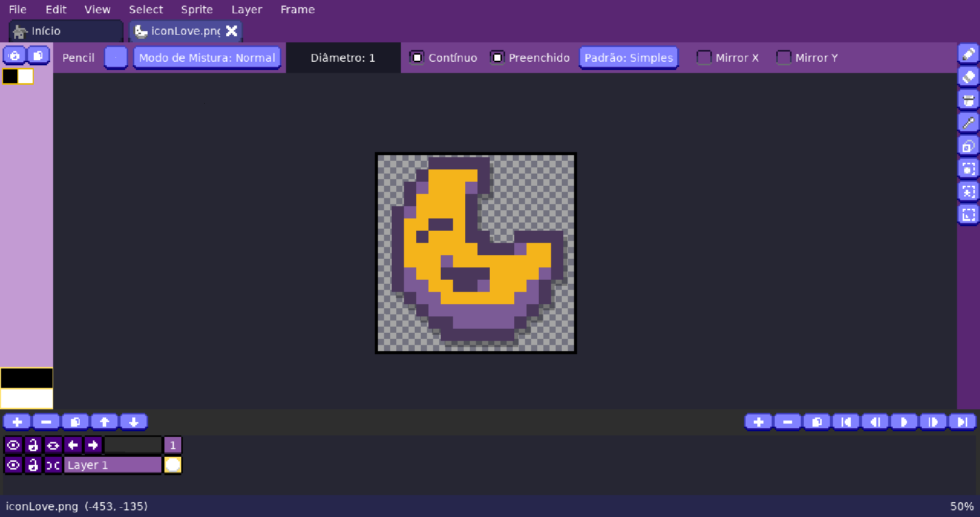Jump to the first frame

846,422
